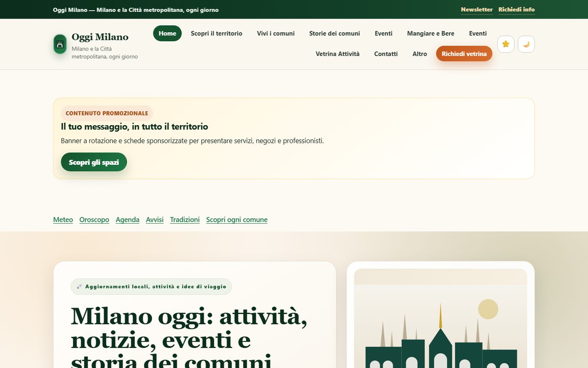Open Storie dei comuni section
Screen dimensions: 588x368
coord(335,33)
